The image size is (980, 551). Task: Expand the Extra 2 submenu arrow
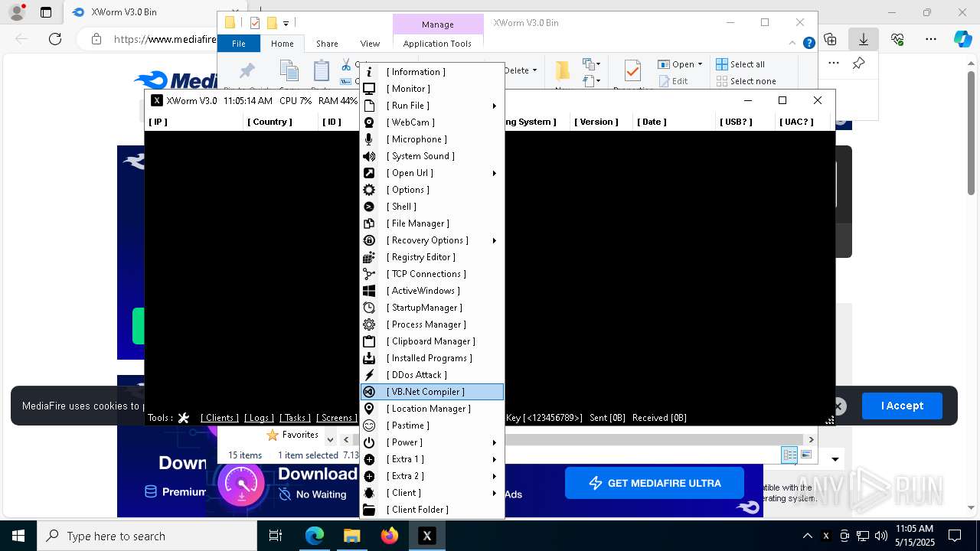pos(495,476)
